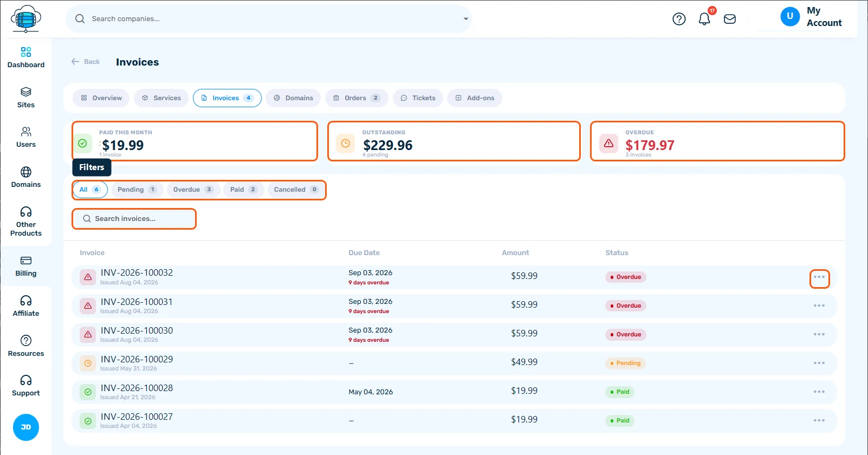Open the Users sidebar item
868x455 pixels.
[25, 137]
